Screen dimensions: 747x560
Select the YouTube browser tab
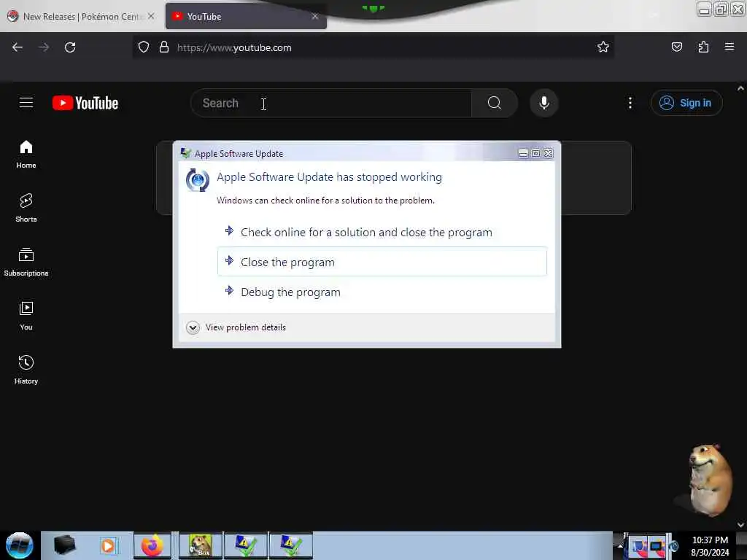[246, 16]
